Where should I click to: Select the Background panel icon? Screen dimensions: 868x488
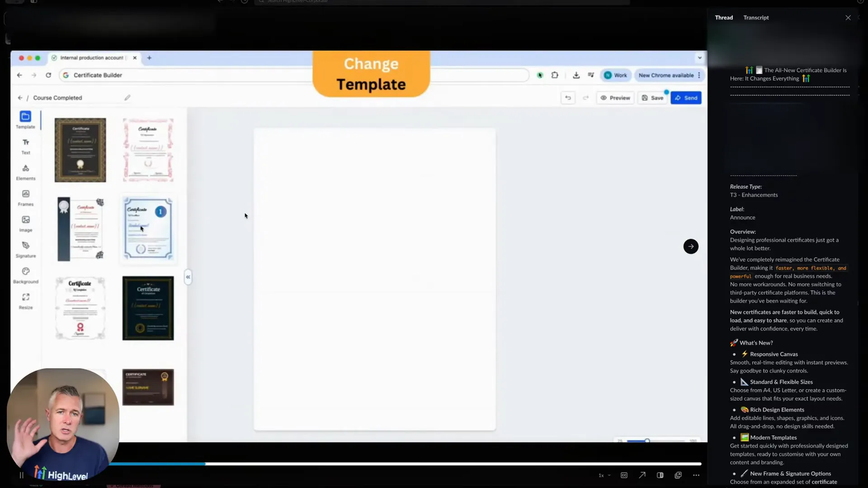[25, 275]
